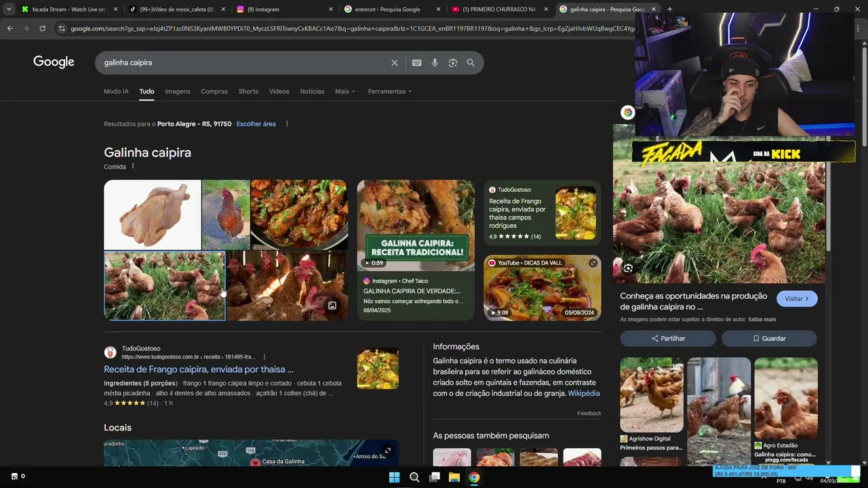
Task: Click the Lens icon on preview image
Action: [628, 268]
